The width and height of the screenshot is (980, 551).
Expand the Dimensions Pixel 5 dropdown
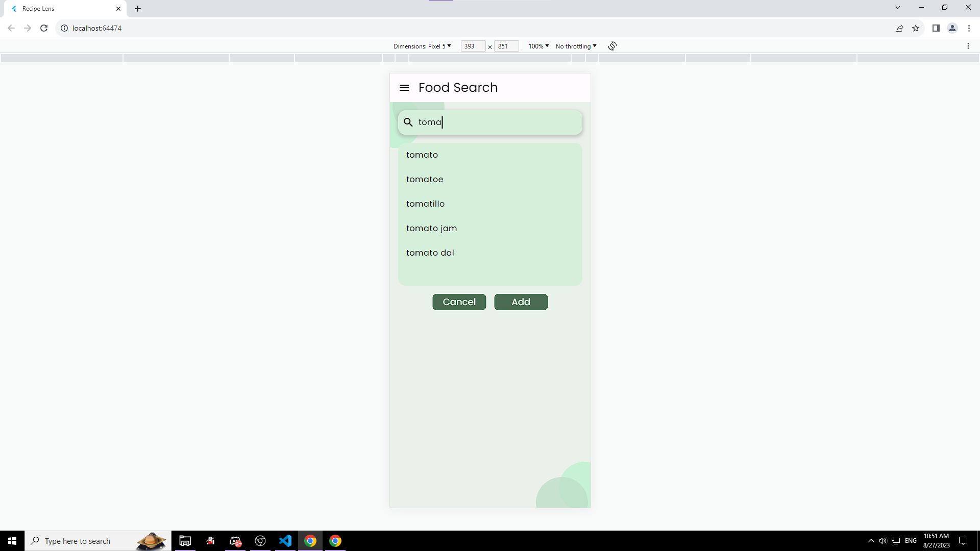pyautogui.click(x=422, y=46)
